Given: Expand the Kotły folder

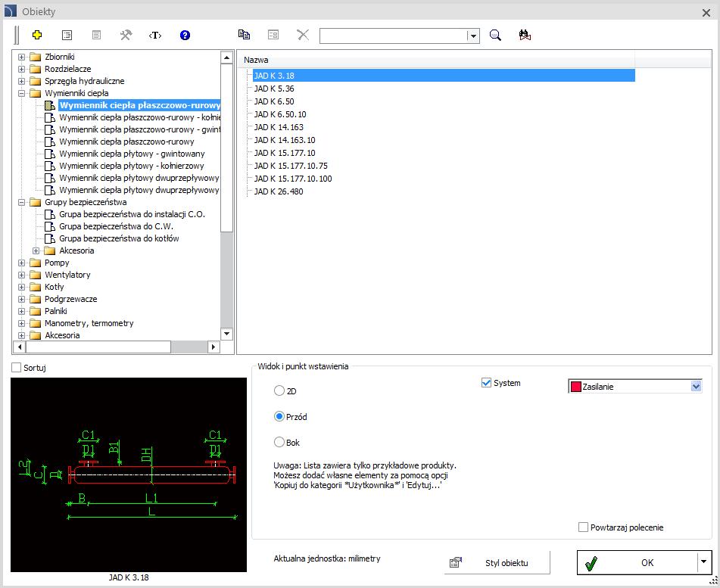Looking at the screenshot, I should (22, 287).
